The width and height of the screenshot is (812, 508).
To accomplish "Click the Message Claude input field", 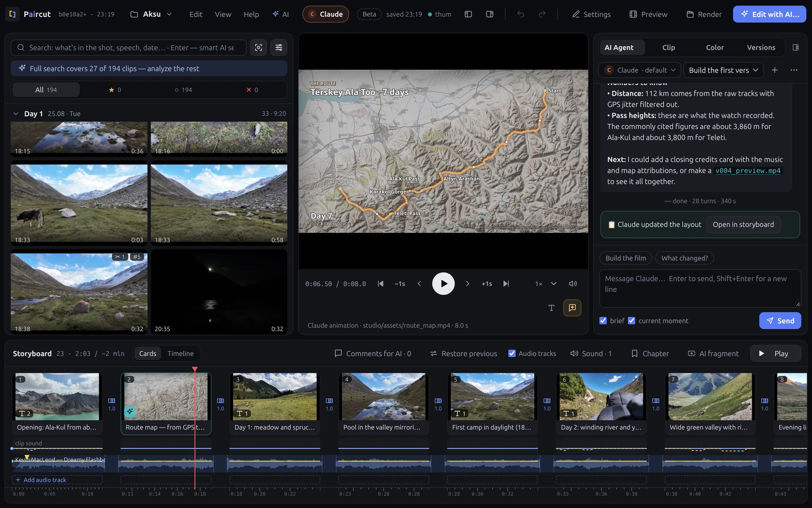I will 700,288.
